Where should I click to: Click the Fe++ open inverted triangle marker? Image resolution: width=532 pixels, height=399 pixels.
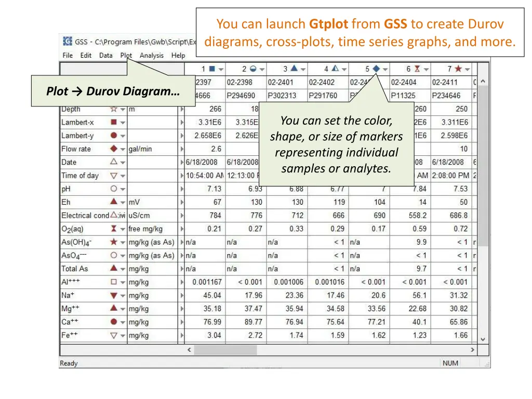114,336
